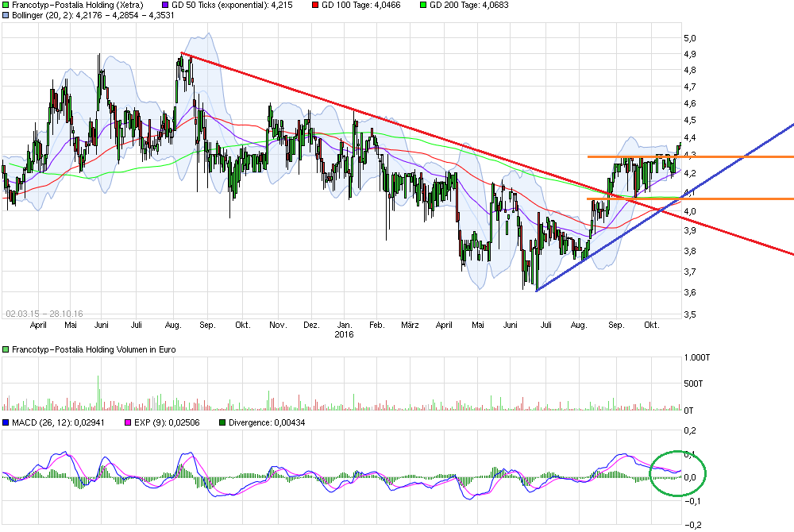Click the 'Dez.' time axis label
Screen dimensions: 794x532
click(311, 325)
